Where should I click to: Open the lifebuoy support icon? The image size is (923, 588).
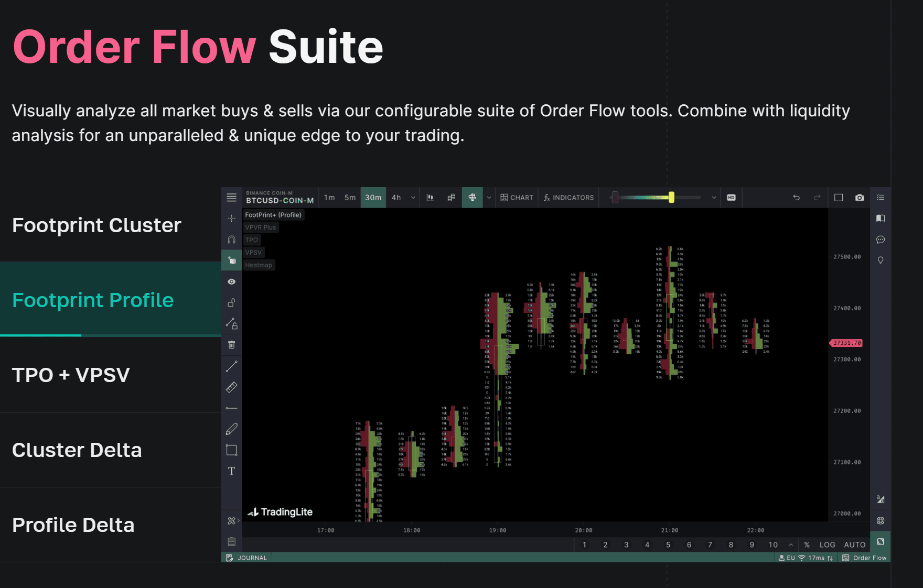pyautogui.click(x=881, y=520)
